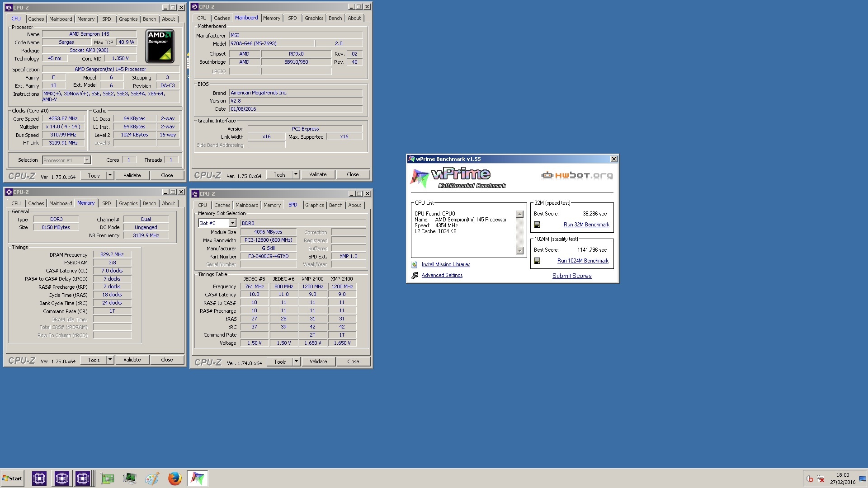Click the wPrime Benchmark title bar icon
This screenshot has height=488, width=868.
click(x=411, y=159)
